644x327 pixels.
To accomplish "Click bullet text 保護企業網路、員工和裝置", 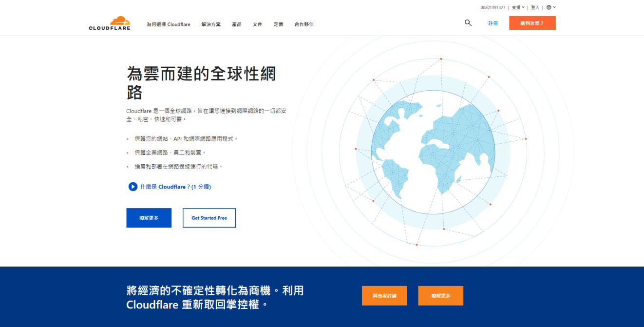I will click(170, 153).
